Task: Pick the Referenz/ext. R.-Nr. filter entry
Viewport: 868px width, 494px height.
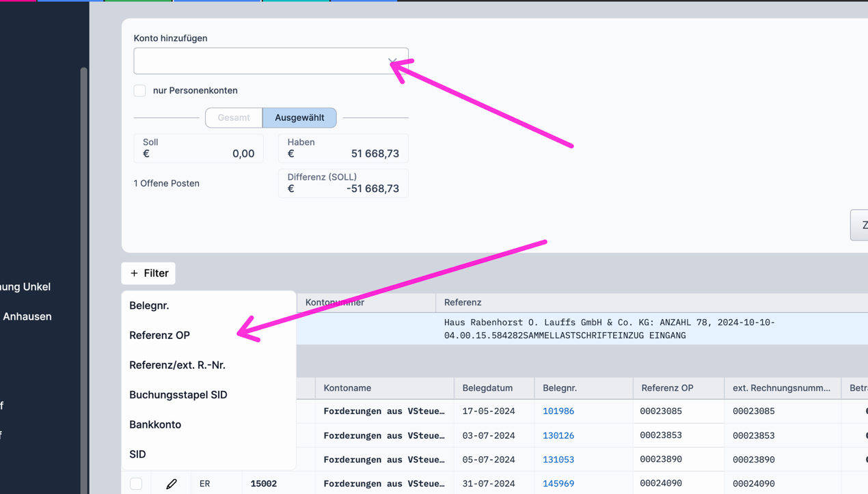Action: [x=177, y=365]
